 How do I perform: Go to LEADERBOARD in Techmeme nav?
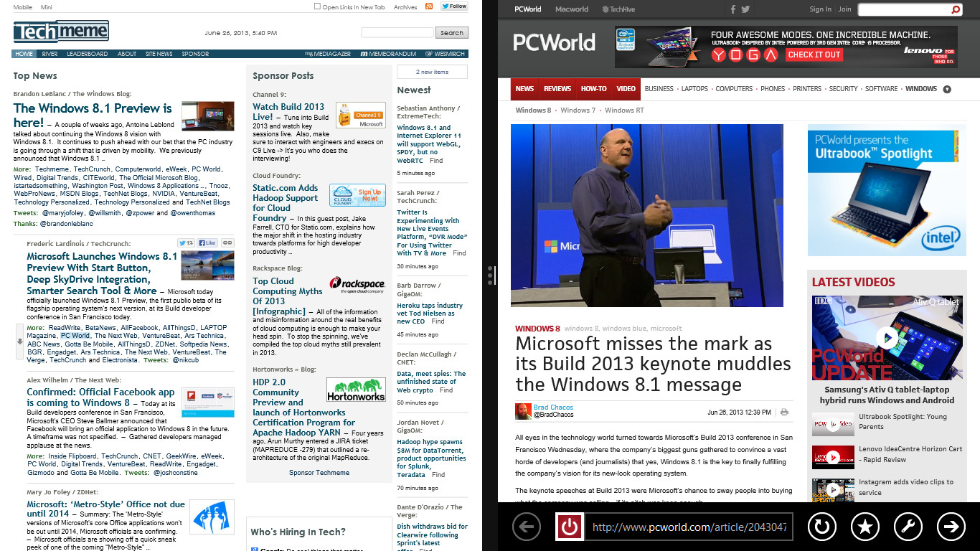(87, 54)
